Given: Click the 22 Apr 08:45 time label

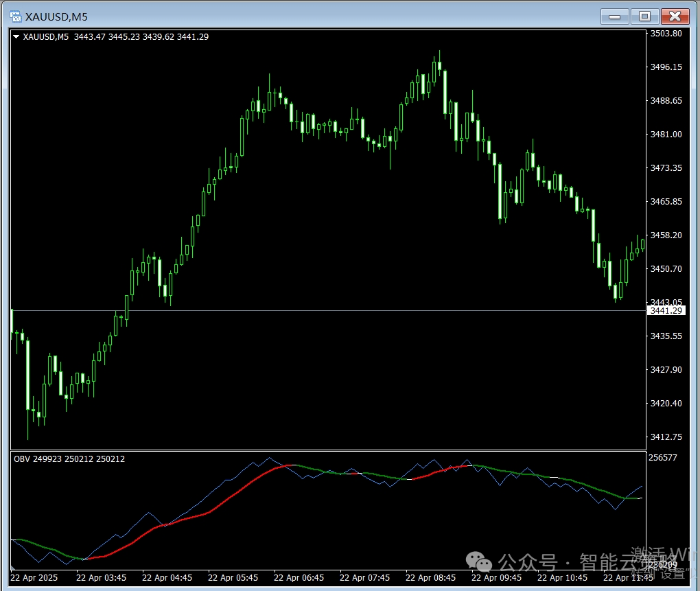Looking at the screenshot, I should point(430,577).
